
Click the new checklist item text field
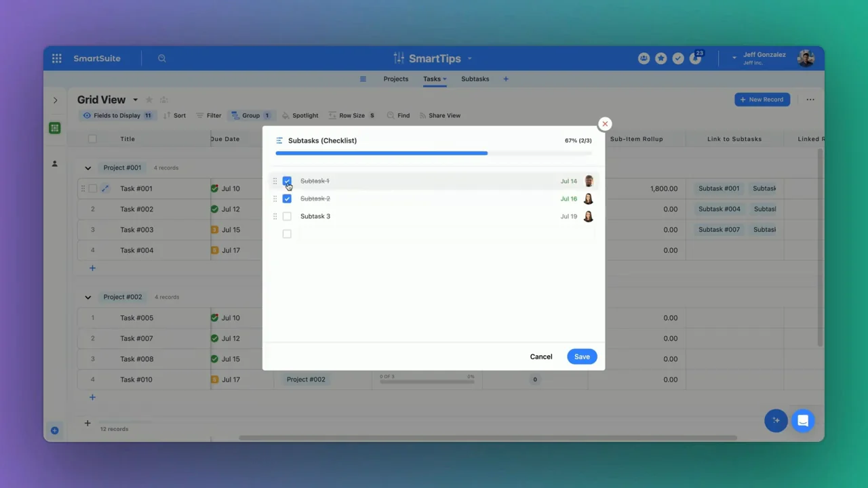click(x=446, y=234)
